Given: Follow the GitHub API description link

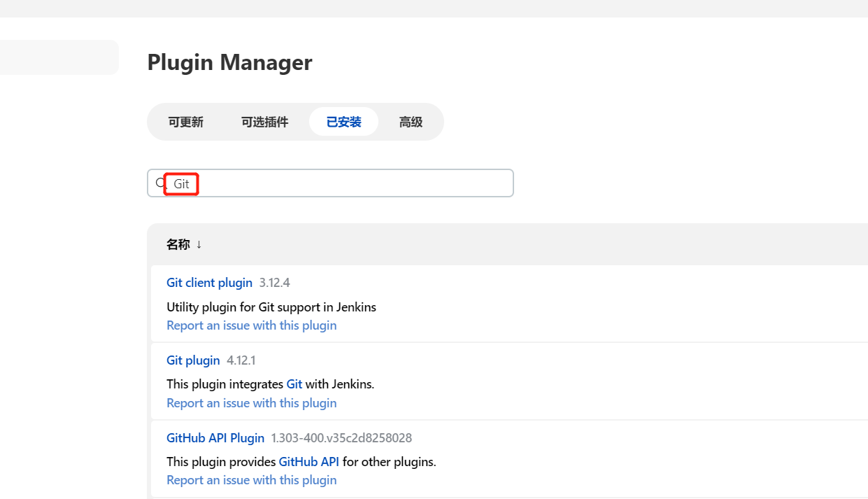Looking at the screenshot, I should [309, 462].
